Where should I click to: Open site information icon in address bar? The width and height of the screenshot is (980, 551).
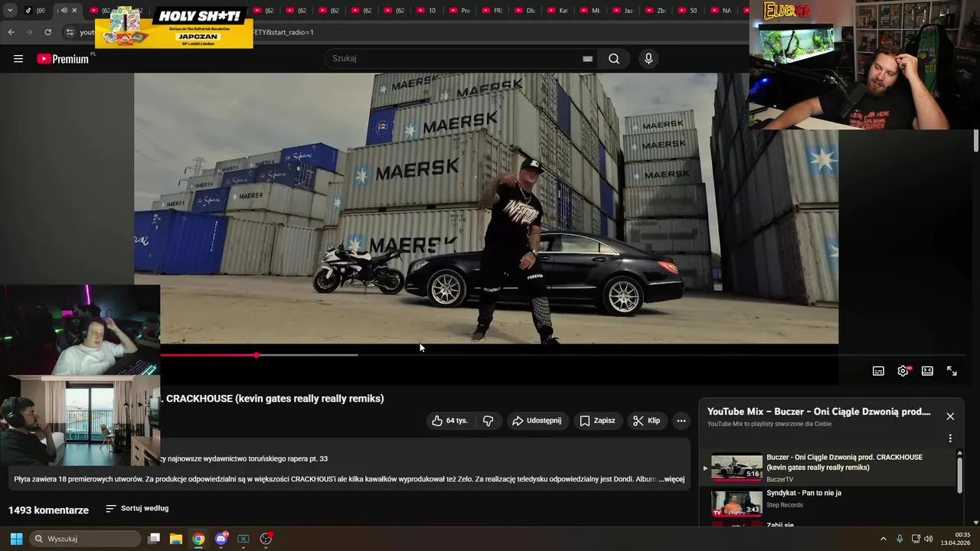tap(70, 32)
